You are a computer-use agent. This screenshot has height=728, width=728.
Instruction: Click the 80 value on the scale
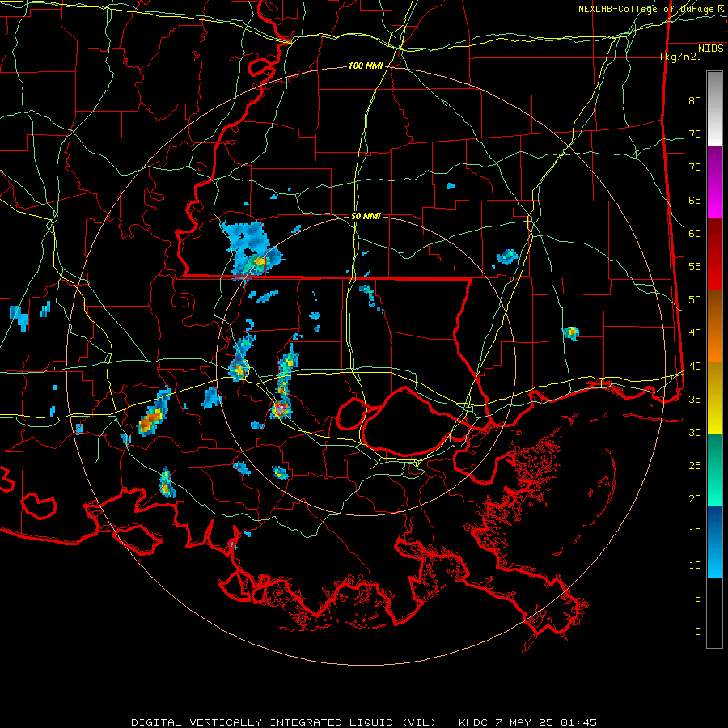[x=695, y=101]
